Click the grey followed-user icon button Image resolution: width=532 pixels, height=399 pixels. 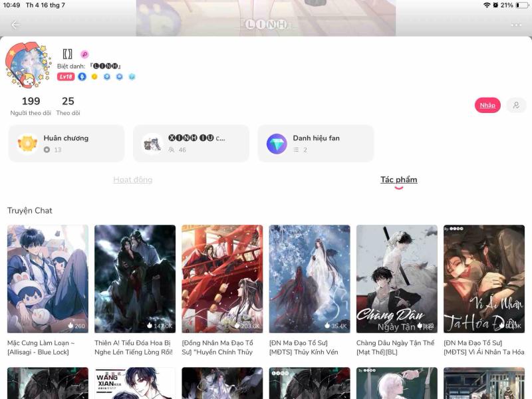516,105
